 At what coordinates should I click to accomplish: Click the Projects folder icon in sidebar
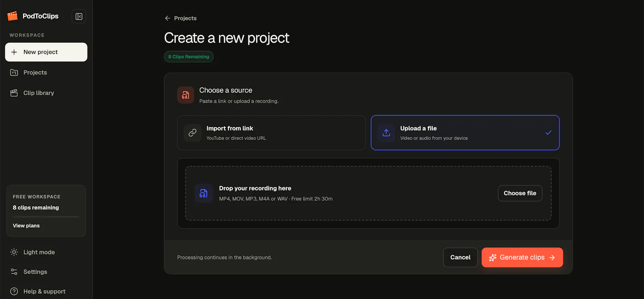(x=14, y=73)
